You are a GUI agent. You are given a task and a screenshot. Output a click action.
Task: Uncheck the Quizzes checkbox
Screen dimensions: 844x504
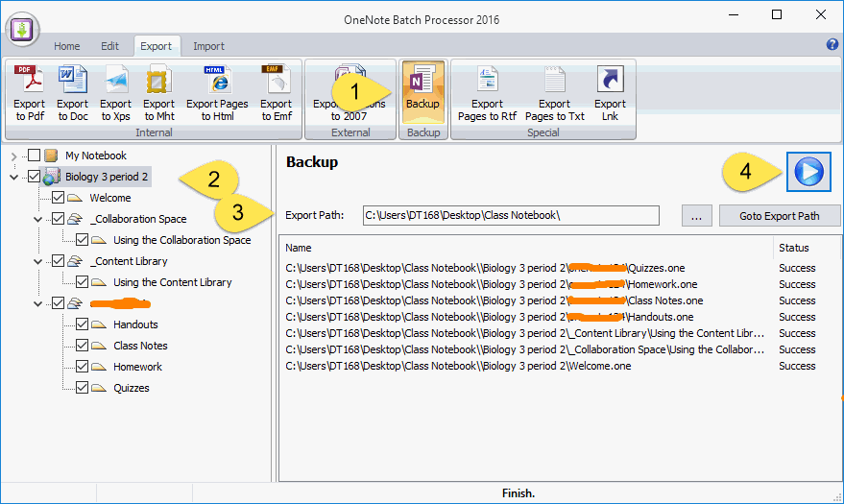pyautogui.click(x=82, y=388)
